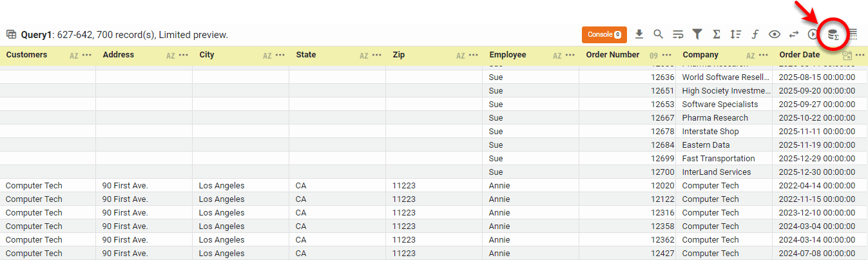Click the row density lines icon
Screen dimensions: 868x260
(853, 34)
